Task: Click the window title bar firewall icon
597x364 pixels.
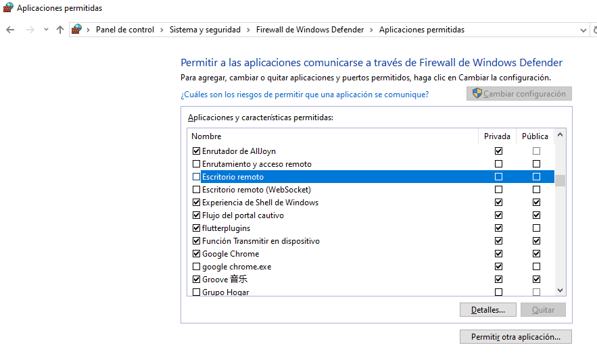Action: (8, 8)
